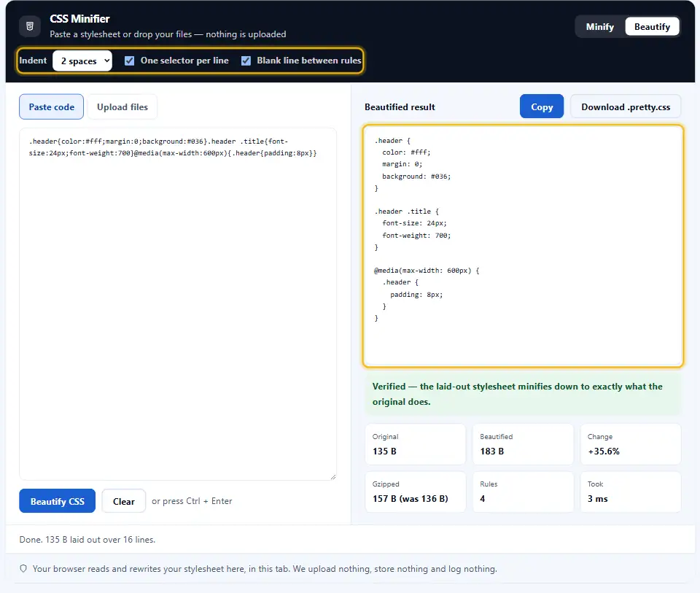This screenshot has height=593, width=700.
Task: Clear the pasted code
Action: click(124, 501)
